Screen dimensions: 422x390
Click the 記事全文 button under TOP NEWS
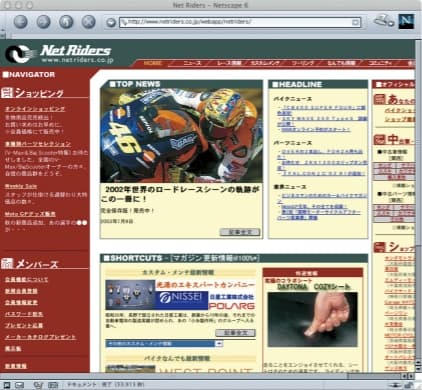[x=240, y=232]
